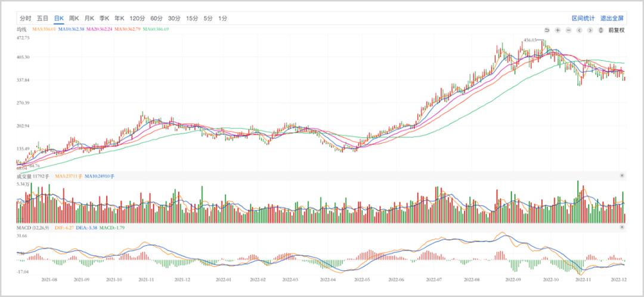
Task: Click the undo/reset chart arrow icon
Action: (x=547, y=30)
